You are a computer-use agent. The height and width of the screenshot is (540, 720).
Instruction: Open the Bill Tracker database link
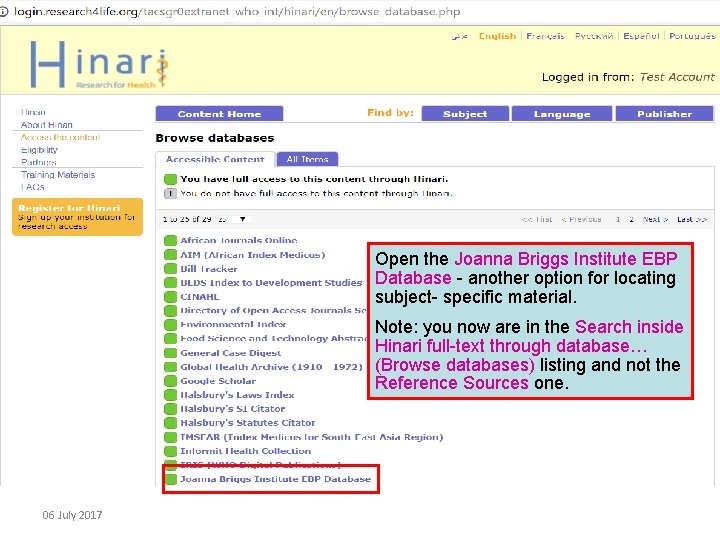pos(209,269)
